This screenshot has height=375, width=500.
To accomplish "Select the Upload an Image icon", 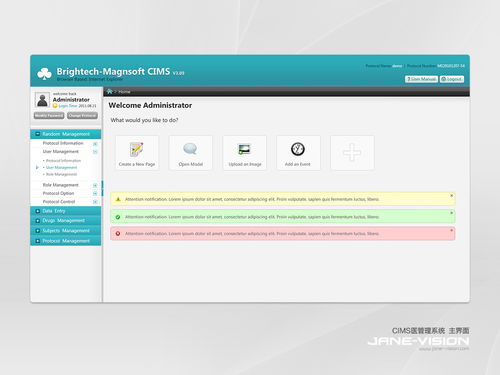I will 245,149.
